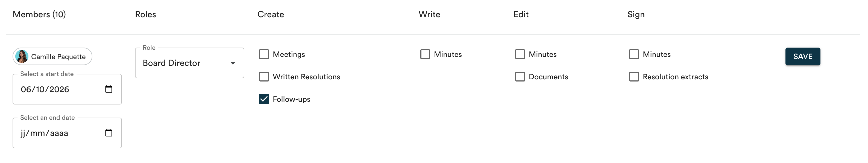Viewport: 868px width, 163px height.
Task: Click the Members (10) column header
Action: point(39,14)
